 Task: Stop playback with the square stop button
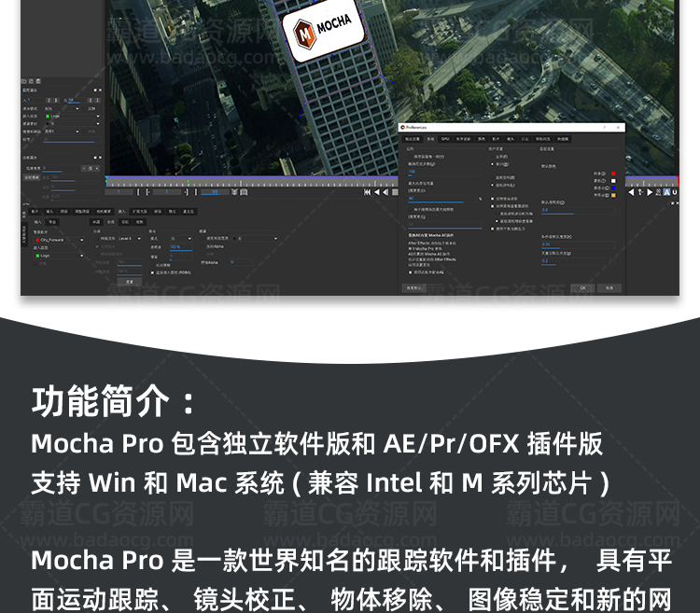coord(395,192)
